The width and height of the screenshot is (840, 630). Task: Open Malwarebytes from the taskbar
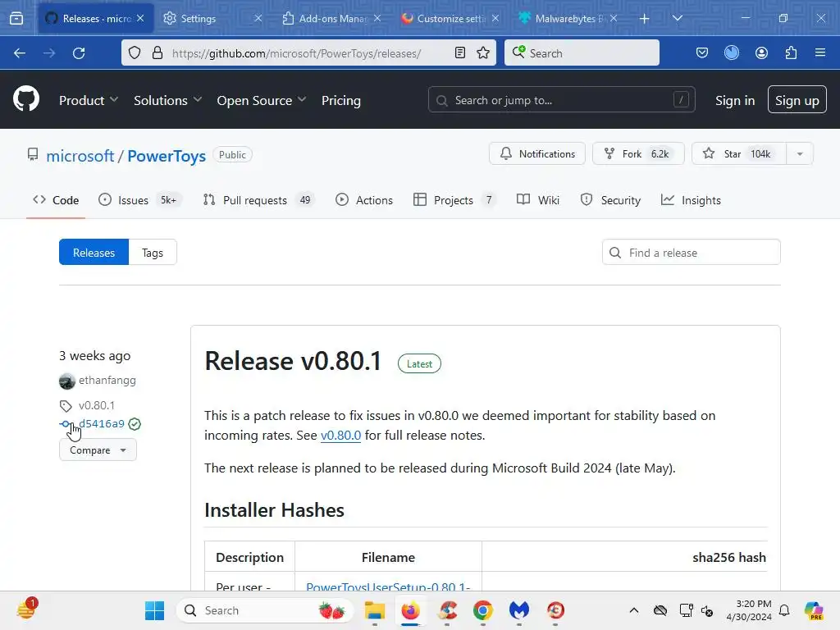pyautogui.click(x=518, y=610)
